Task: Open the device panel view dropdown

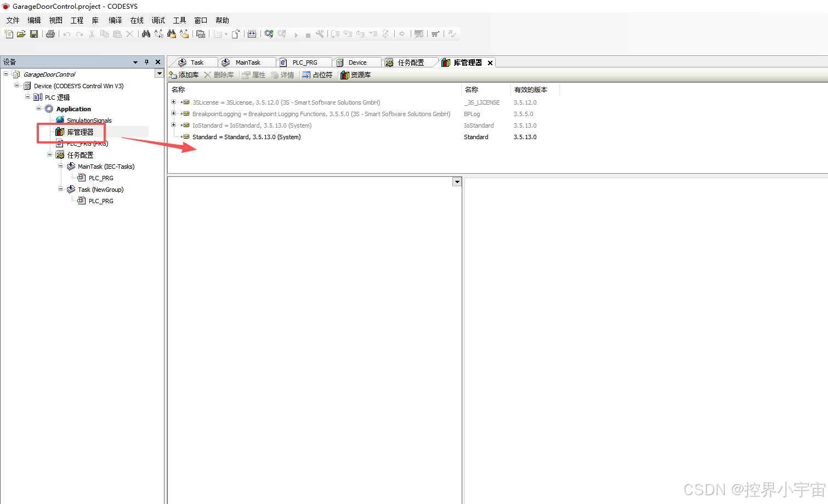Action: point(159,73)
